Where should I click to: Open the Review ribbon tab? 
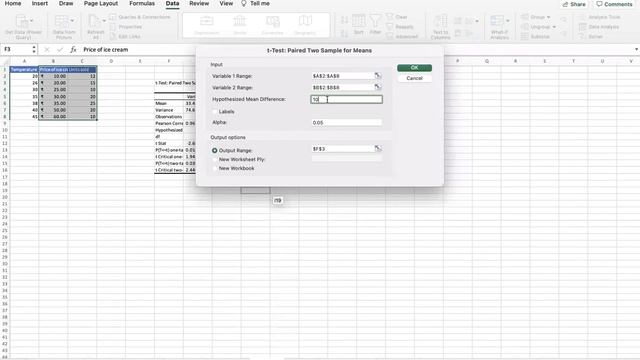(199, 3)
